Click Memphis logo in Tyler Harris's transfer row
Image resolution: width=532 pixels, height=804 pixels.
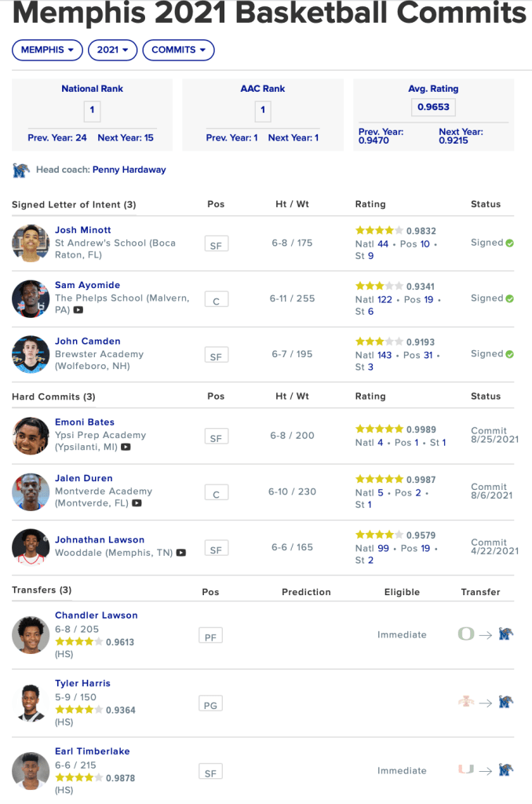pos(506,703)
